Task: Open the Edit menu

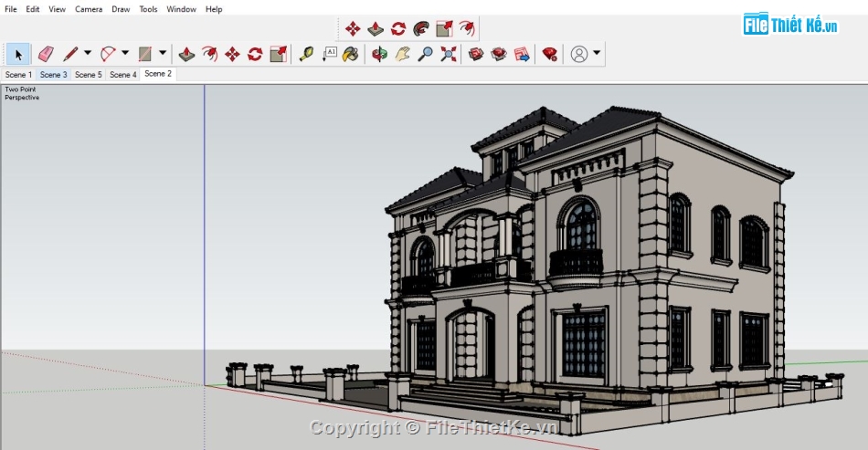Action: click(33, 9)
